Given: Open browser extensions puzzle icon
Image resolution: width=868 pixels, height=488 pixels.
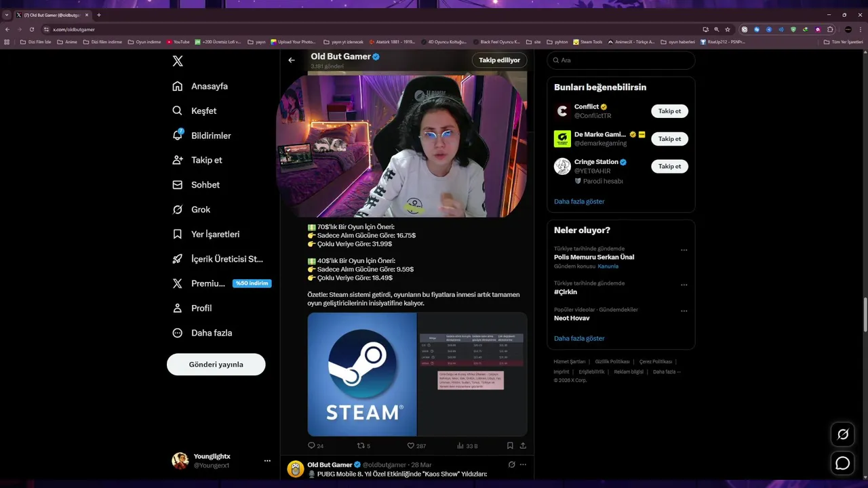Looking at the screenshot, I should [x=830, y=30].
